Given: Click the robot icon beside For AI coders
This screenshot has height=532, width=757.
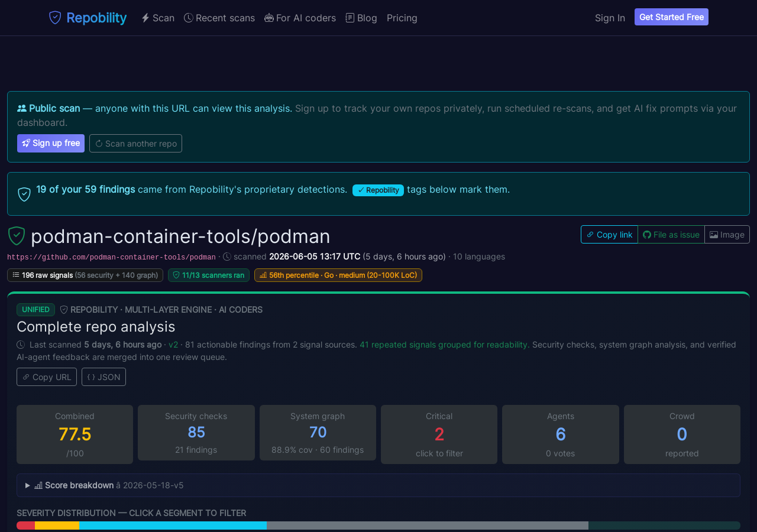Looking at the screenshot, I should [x=269, y=18].
